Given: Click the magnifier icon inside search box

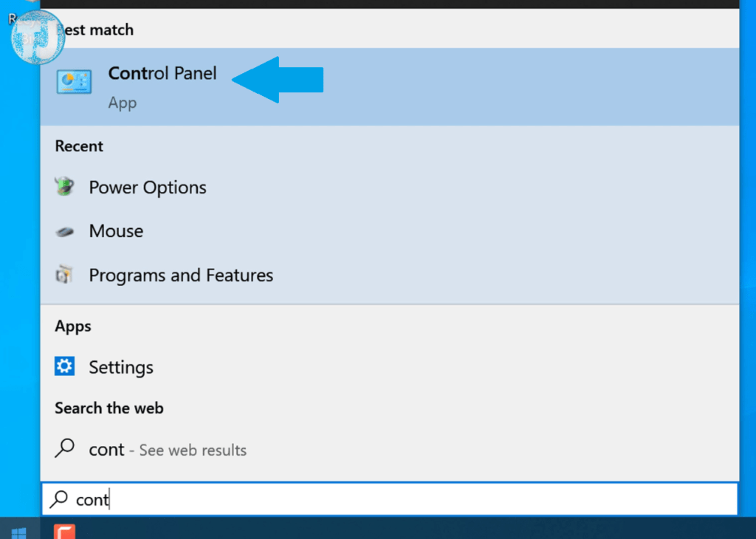Looking at the screenshot, I should 59,499.
